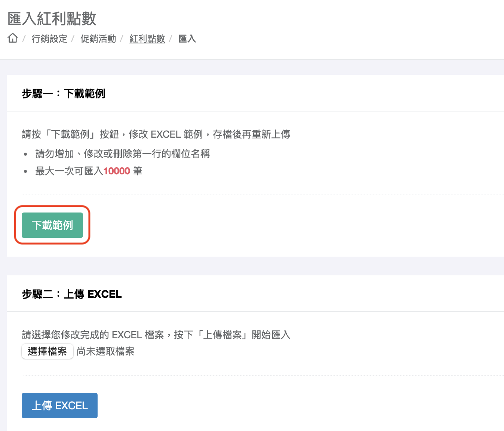Click the red-circled download sample button
This screenshot has height=431, width=504.
click(52, 225)
